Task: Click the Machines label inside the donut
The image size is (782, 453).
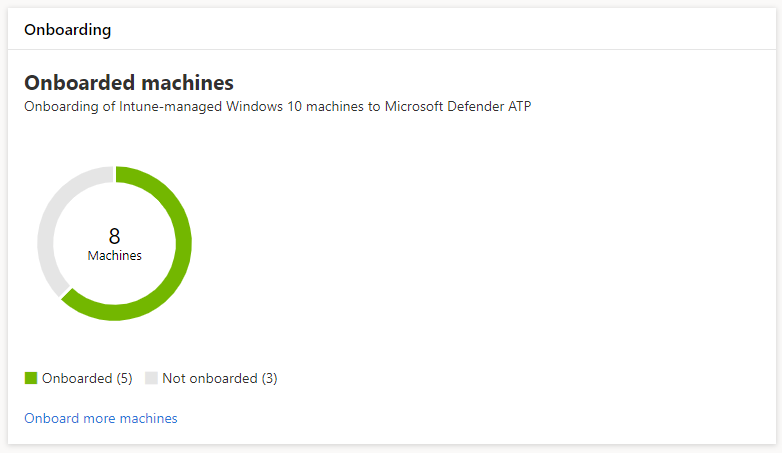Action: click(x=114, y=256)
